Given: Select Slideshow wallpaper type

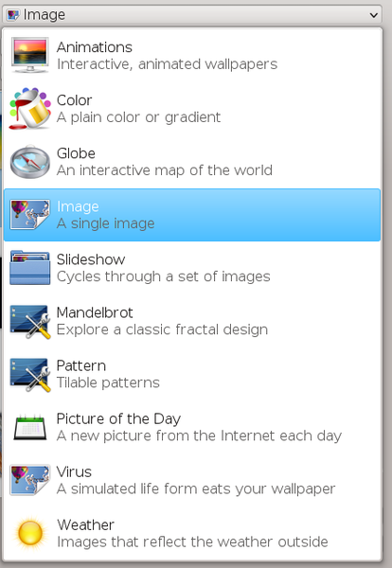Looking at the screenshot, I should coord(192,268).
